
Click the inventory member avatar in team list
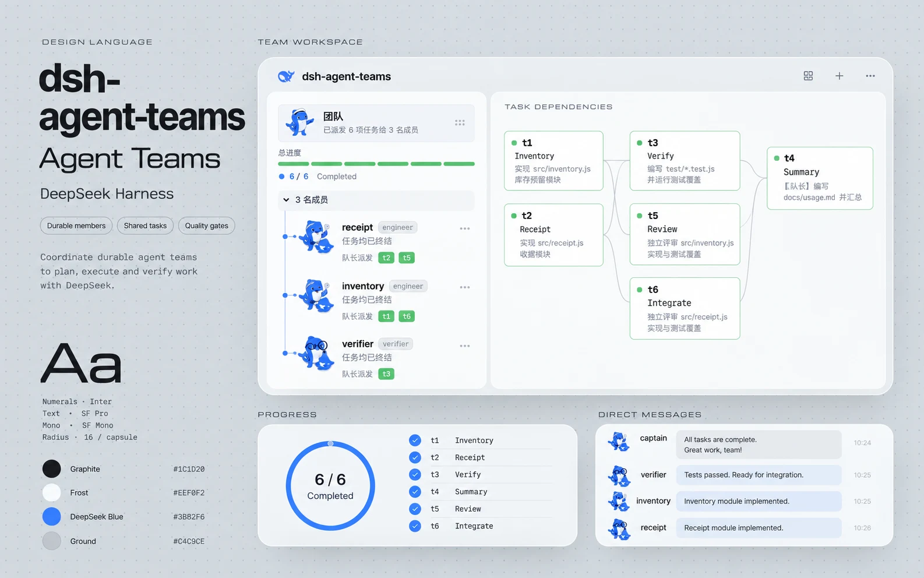tap(317, 295)
